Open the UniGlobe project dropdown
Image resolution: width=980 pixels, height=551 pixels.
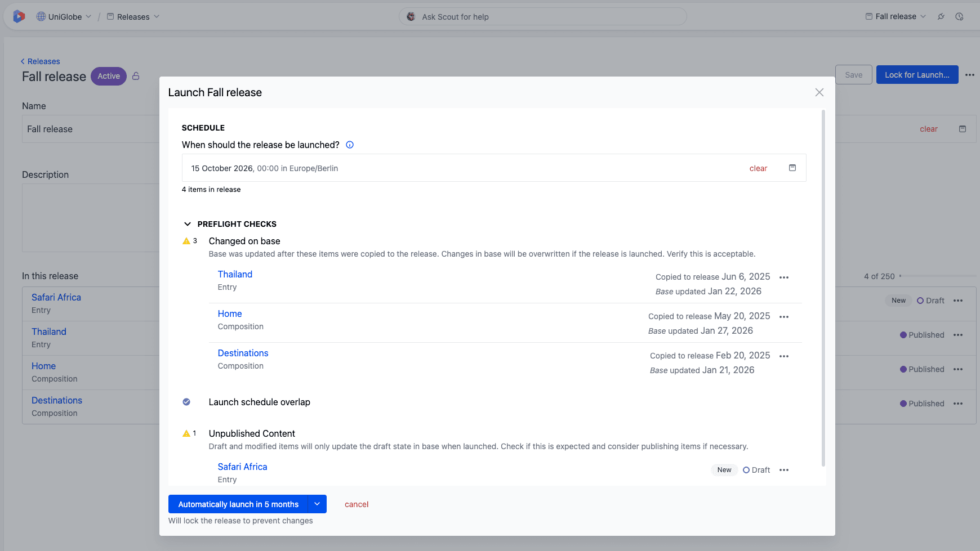64,16
